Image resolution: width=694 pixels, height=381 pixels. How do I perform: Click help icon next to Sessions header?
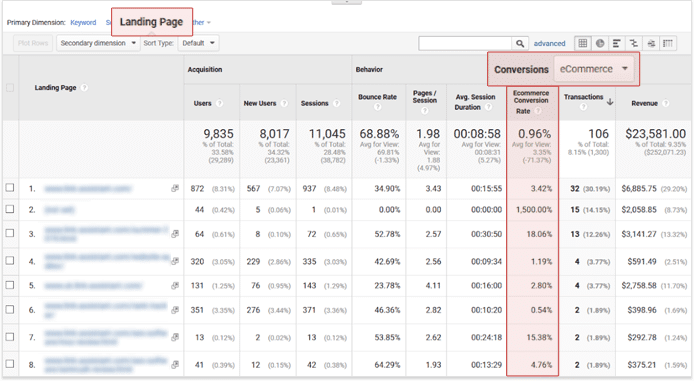[x=336, y=103]
